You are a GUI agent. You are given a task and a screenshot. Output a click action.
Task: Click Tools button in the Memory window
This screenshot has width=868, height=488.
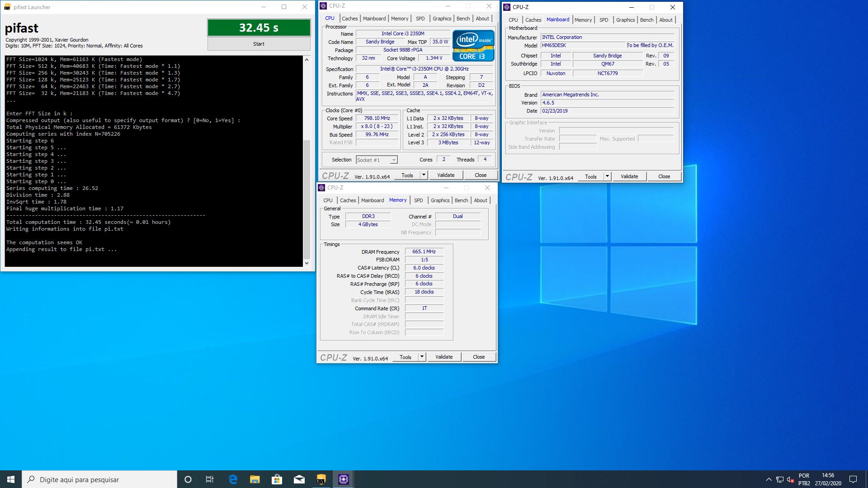coord(406,357)
